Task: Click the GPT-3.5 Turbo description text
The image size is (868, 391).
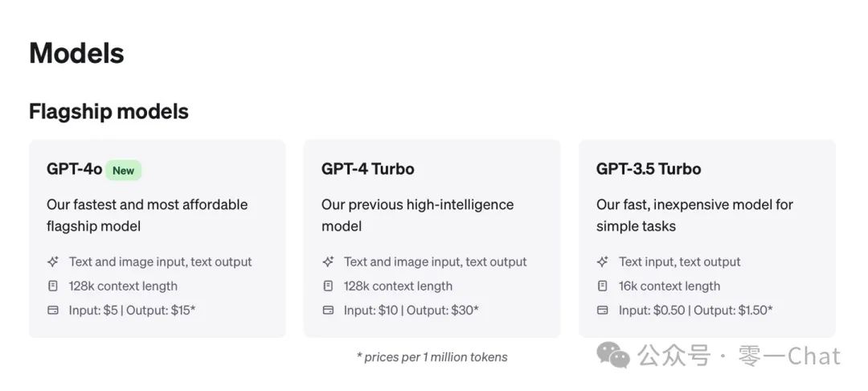Action: click(x=694, y=215)
